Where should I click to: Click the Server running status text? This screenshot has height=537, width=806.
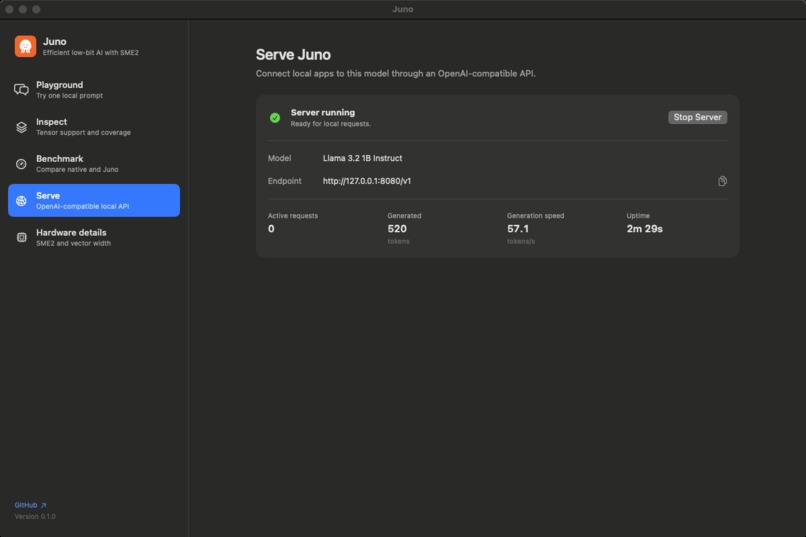323,113
